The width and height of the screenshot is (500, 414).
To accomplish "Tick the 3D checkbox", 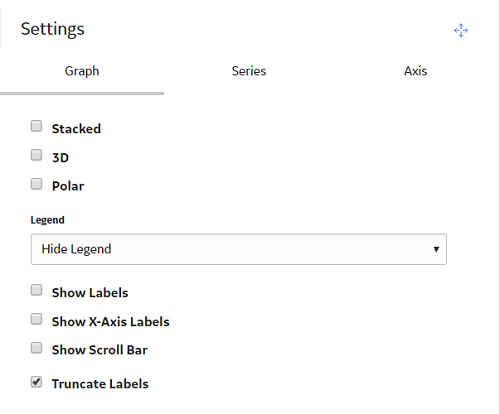I will [x=36, y=155].
